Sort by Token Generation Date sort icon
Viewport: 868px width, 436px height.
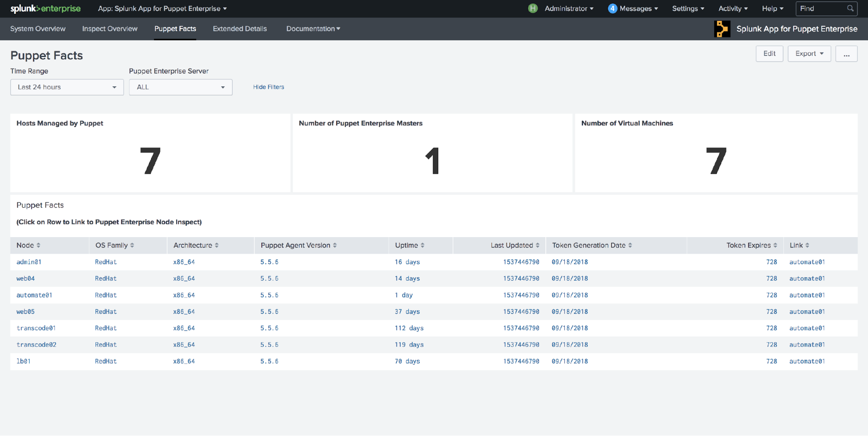tap(630, 245)
